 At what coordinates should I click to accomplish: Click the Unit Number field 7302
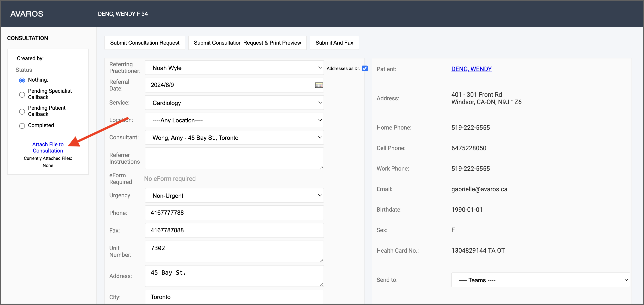(234, 251)
